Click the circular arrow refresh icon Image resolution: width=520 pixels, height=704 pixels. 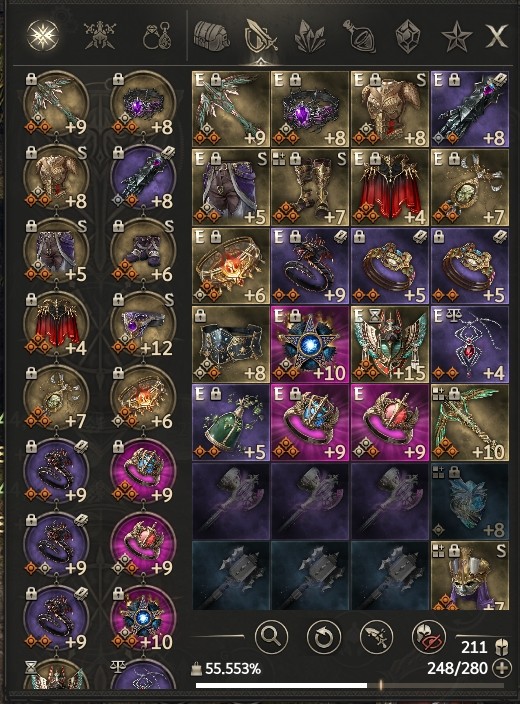click(x=323, y=636)
